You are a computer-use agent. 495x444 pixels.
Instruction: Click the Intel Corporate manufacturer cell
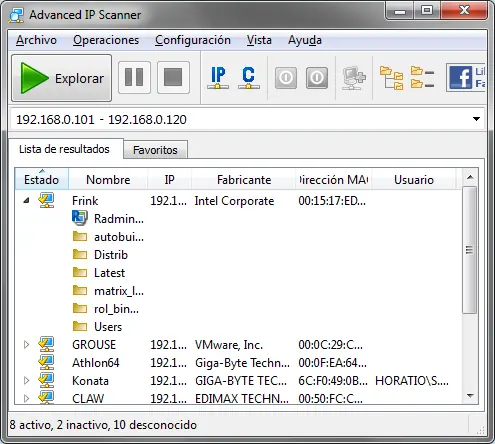(x=234, y=201)
